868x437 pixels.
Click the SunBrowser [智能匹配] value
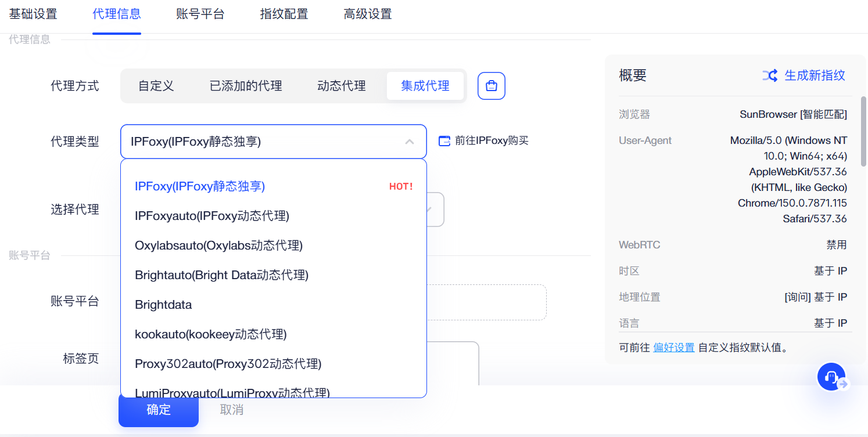click(x=793, y=114)
